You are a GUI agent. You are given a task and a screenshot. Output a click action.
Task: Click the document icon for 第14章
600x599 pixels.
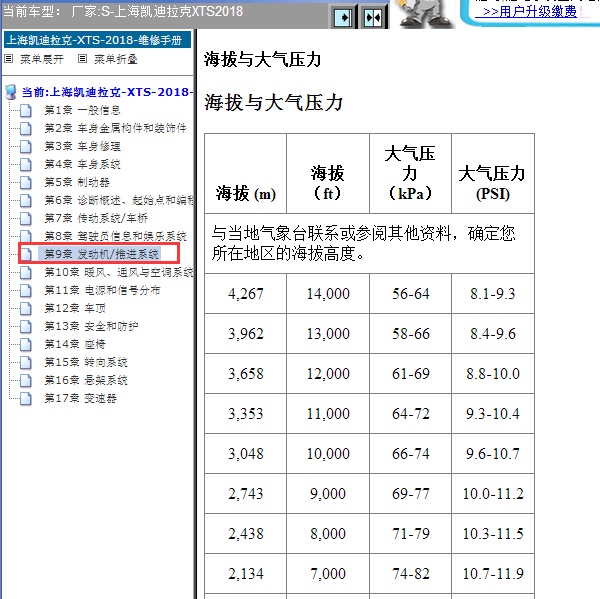tap(26, 344)
